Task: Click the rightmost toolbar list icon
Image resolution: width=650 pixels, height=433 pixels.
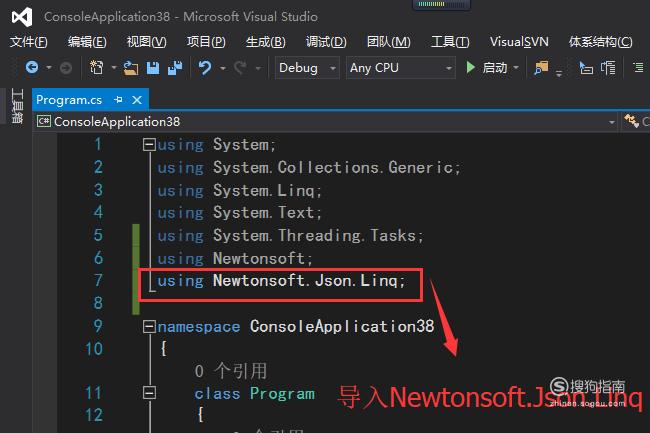Action: tap(638, 67)
